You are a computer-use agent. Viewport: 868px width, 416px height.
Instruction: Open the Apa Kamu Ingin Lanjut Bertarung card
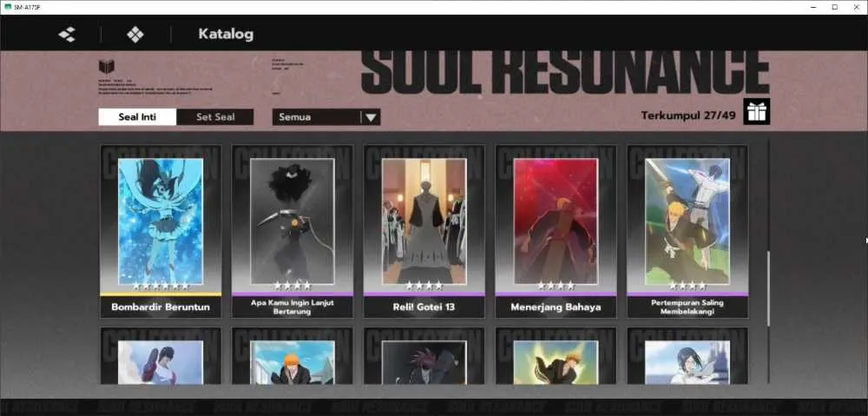293,232
